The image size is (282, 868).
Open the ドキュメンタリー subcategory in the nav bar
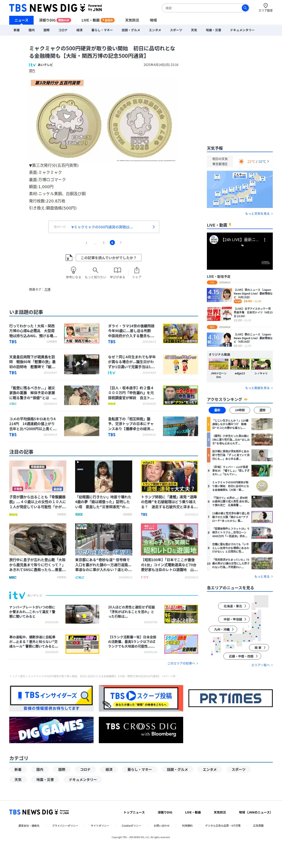(x=242, y=30)
